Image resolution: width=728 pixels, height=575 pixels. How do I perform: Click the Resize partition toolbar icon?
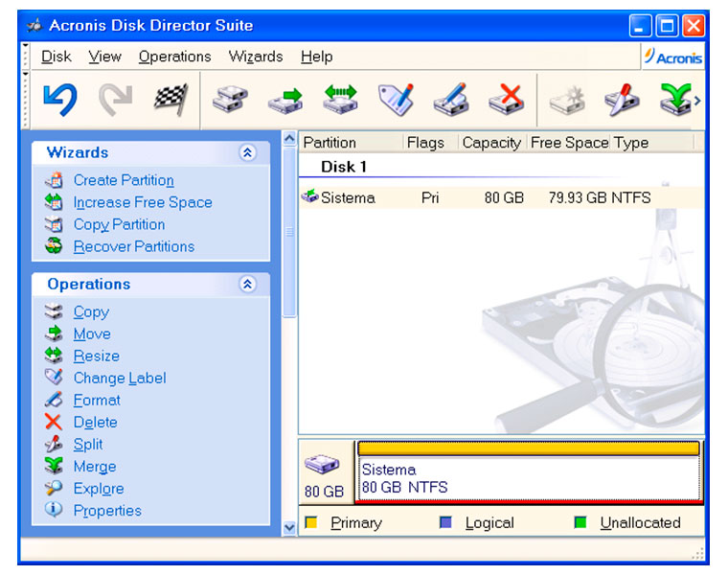click(x=341, y=99)
